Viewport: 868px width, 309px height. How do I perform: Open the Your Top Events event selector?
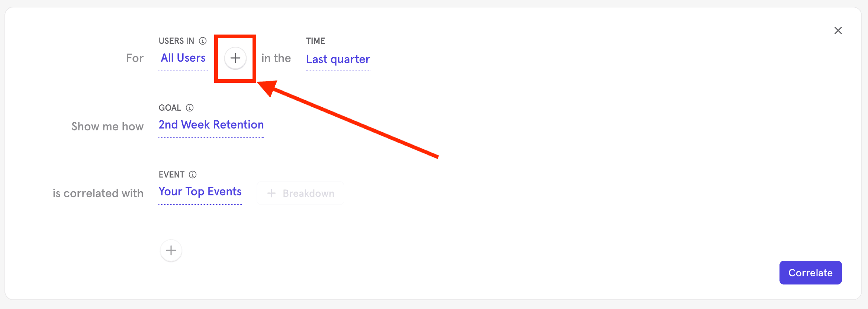coord(200,192)
